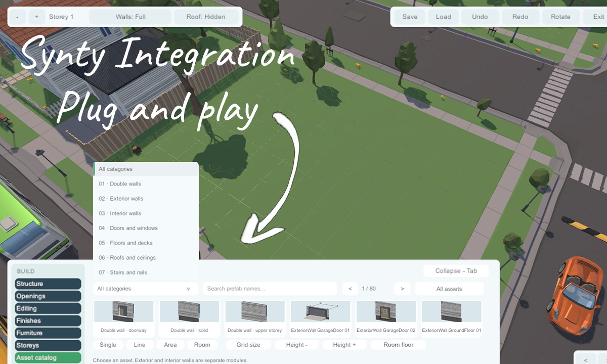The width and height of the screenshot is (607, 364).
Task: Choose 04 · Doors and windows category
Action: tap(146, 228)
